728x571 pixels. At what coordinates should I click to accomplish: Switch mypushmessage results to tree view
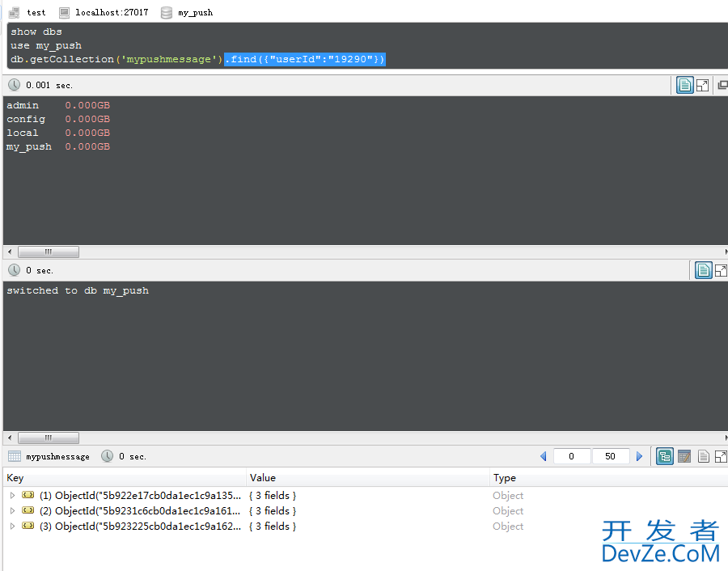[665, 456]
